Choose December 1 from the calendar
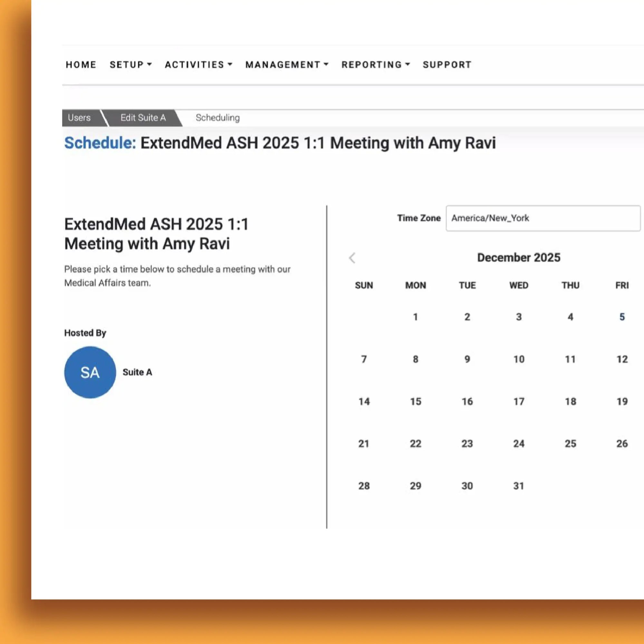644x644 pixels. pyautogui.click(x=415, y=317)
